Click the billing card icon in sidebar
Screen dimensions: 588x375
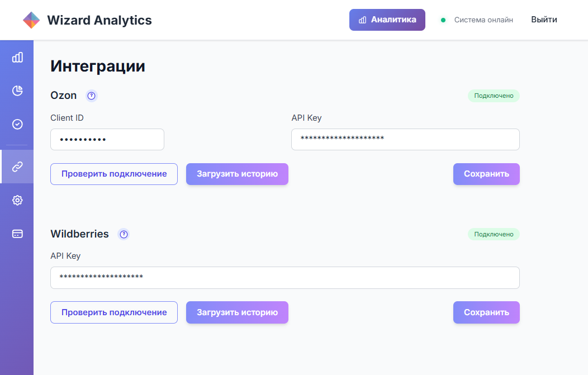click(x=17, y=234)
